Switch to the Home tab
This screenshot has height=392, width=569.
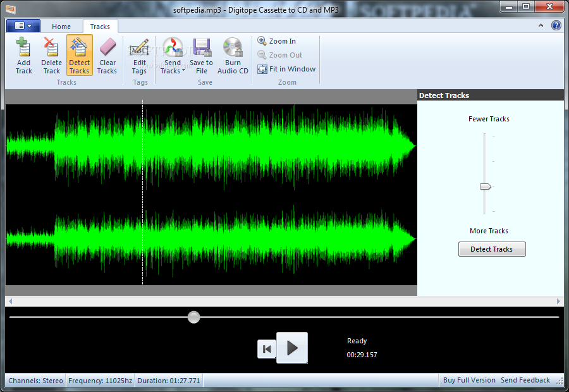(61, 27)
